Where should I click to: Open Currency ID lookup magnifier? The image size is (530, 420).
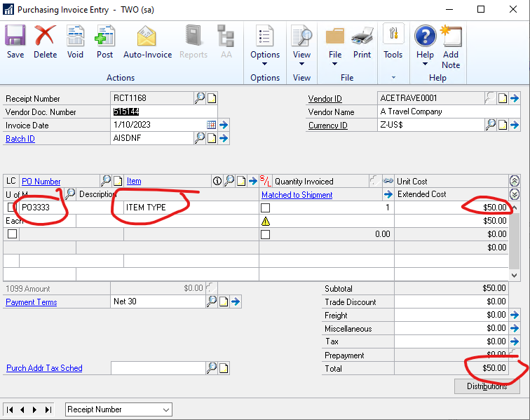[491, 125]
